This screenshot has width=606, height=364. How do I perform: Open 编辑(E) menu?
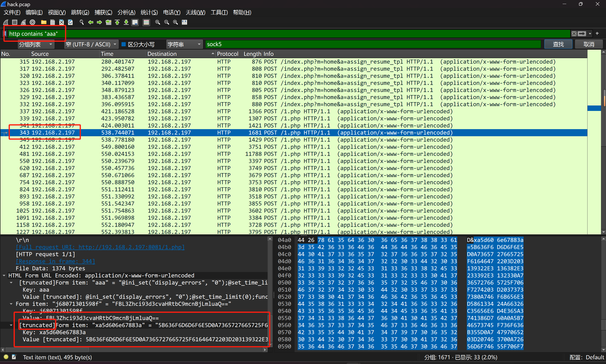34,12
